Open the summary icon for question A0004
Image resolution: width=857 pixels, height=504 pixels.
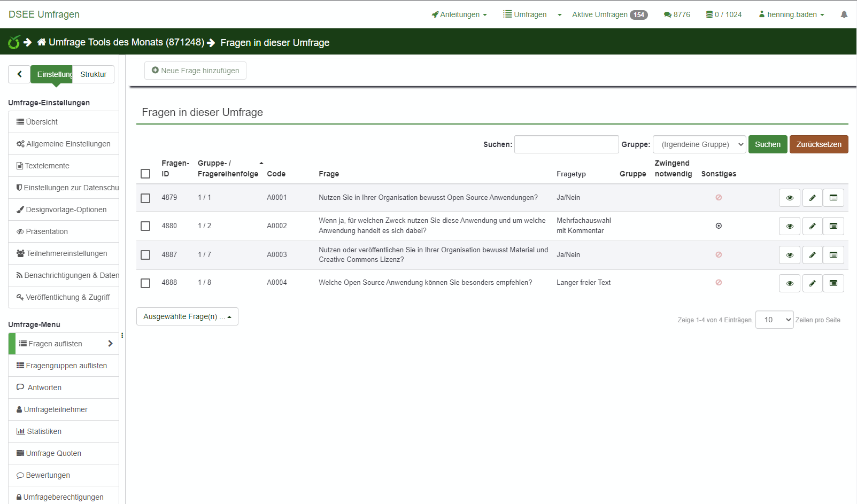click(833, 283)
